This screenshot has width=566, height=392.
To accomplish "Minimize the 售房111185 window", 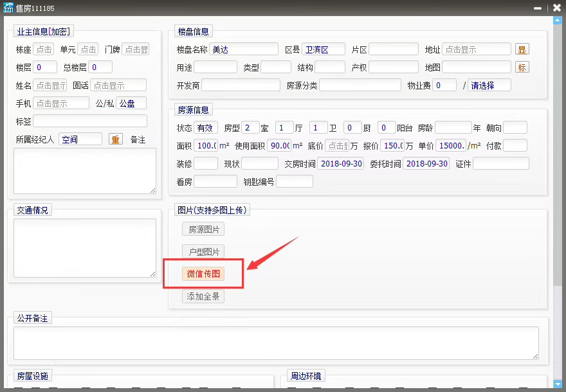I will click(538, 8).
